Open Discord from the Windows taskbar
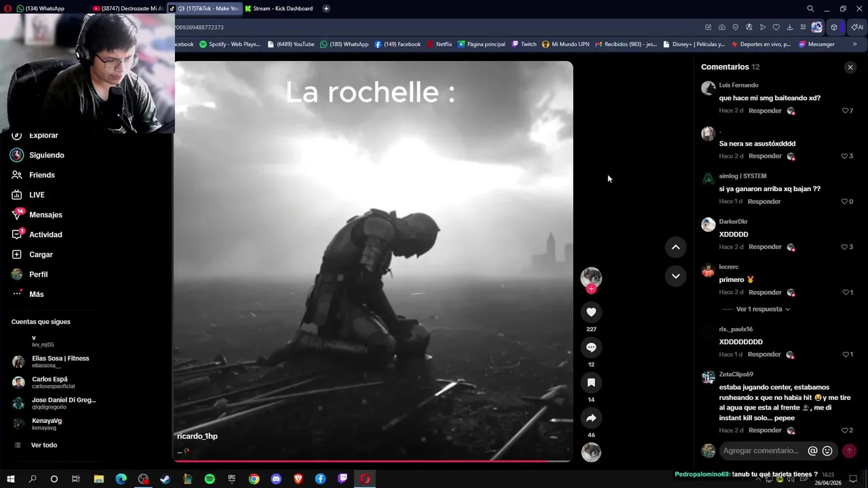The height and width of the screenshot is (488, 868). (276, 479)
